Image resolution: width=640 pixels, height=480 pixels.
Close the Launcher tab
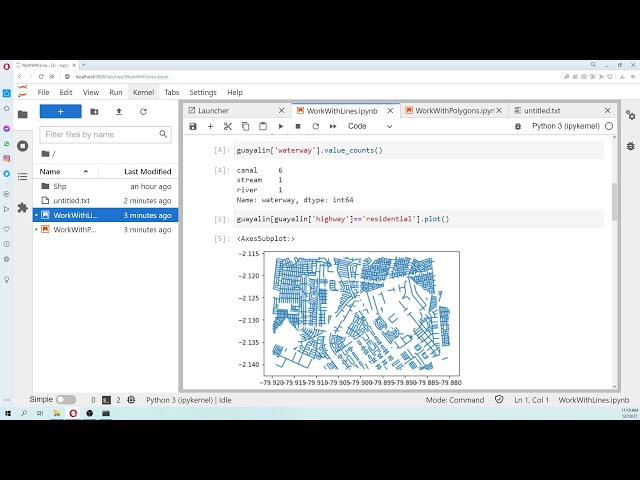point(281,111)
